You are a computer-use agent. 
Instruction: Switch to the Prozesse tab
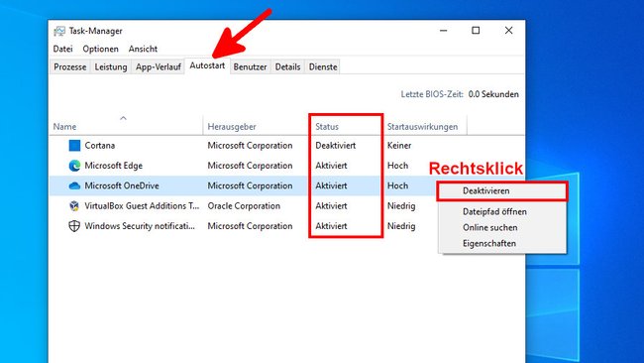coord(70,67)
